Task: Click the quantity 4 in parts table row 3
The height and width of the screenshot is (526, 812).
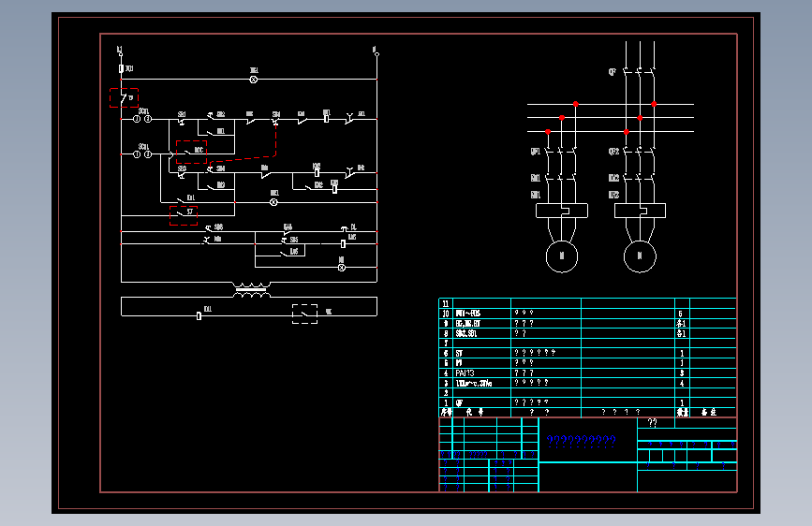Action: coord(682,383)
